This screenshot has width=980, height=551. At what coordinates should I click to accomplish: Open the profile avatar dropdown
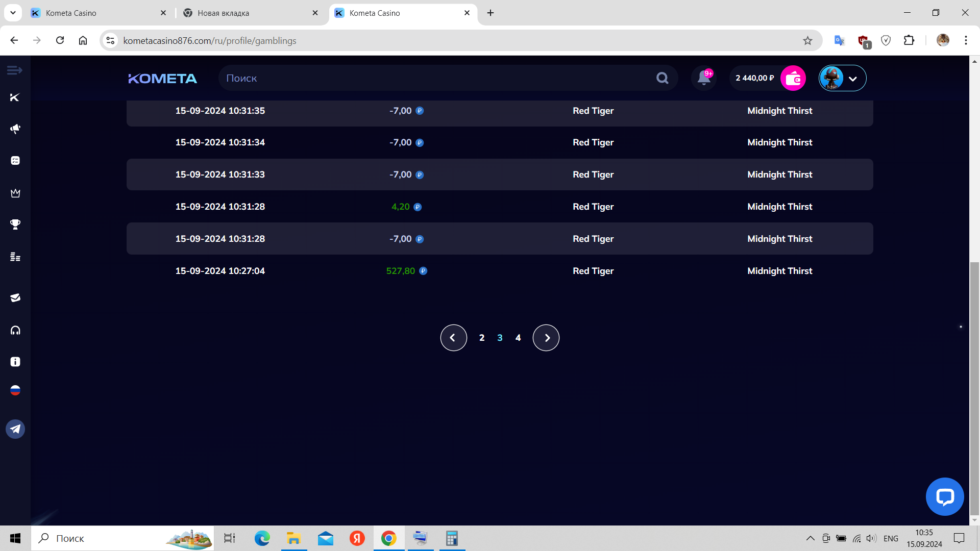[842, 78]
